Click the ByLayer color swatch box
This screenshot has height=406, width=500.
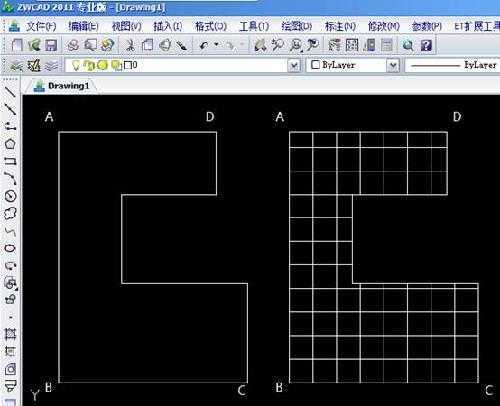click(x=315, y=65)
